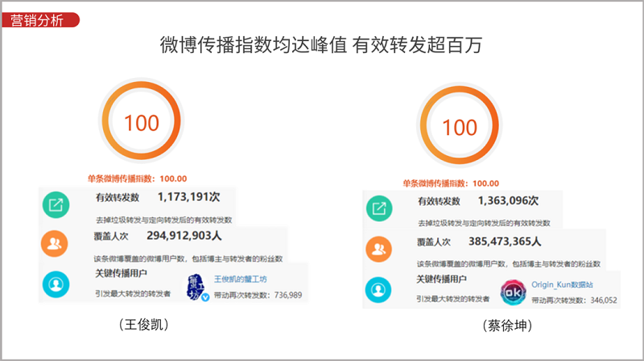Click 带动再次转发数: 736,989 text
The image size is (644, 361).
tap(258, 295)
